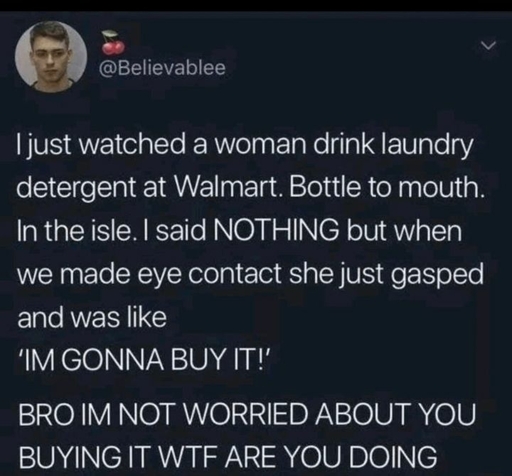Image resolution: width=512 pixels, height=476 pixels.
Task: Click the word 'detergent' in the tweet
Action: [x=78, y=189]
